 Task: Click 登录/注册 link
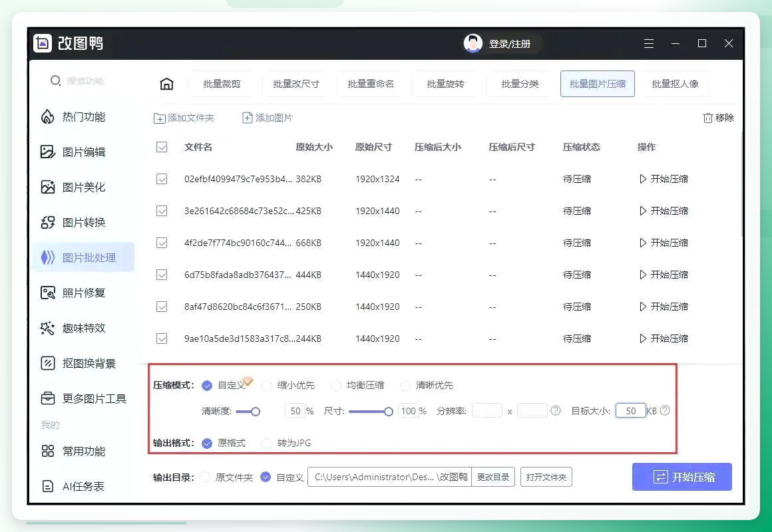[x=510, y=44]
